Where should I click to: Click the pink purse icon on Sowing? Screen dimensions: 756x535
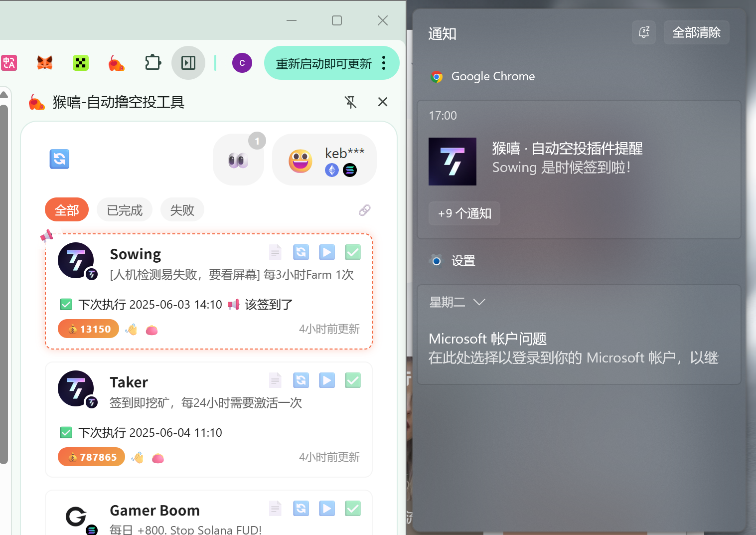pos(151,330)
